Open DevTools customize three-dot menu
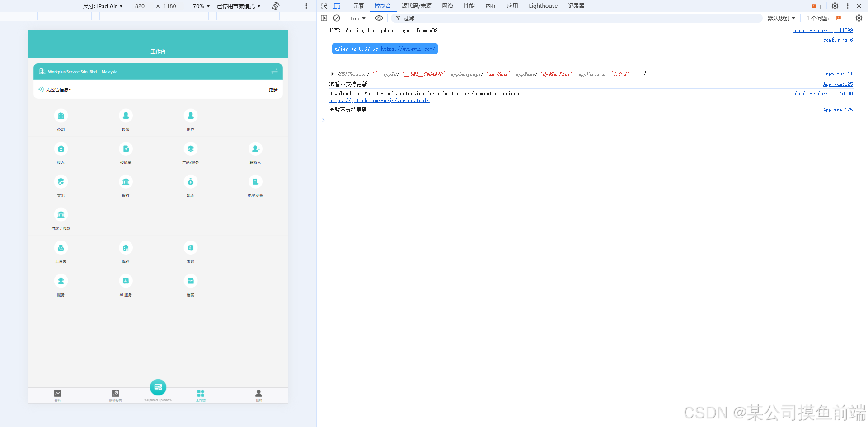 click(x=848, y=6)
